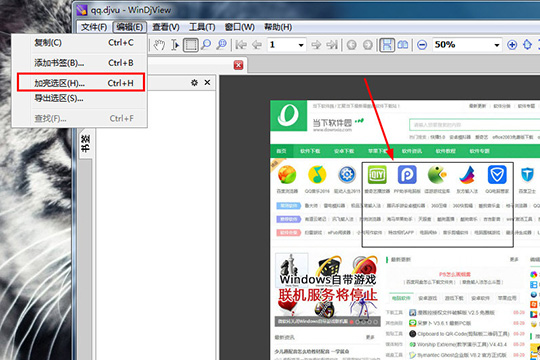Go to the last page

pos(332,45)
